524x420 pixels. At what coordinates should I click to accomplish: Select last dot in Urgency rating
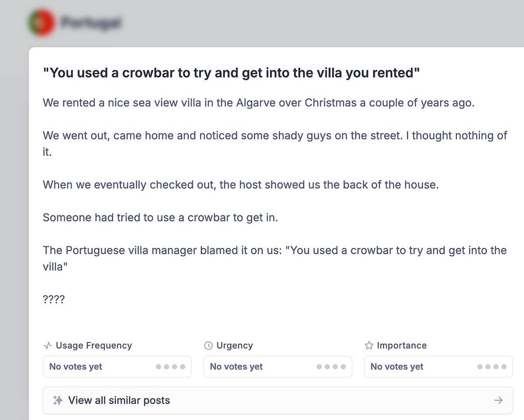pos(343,367)
